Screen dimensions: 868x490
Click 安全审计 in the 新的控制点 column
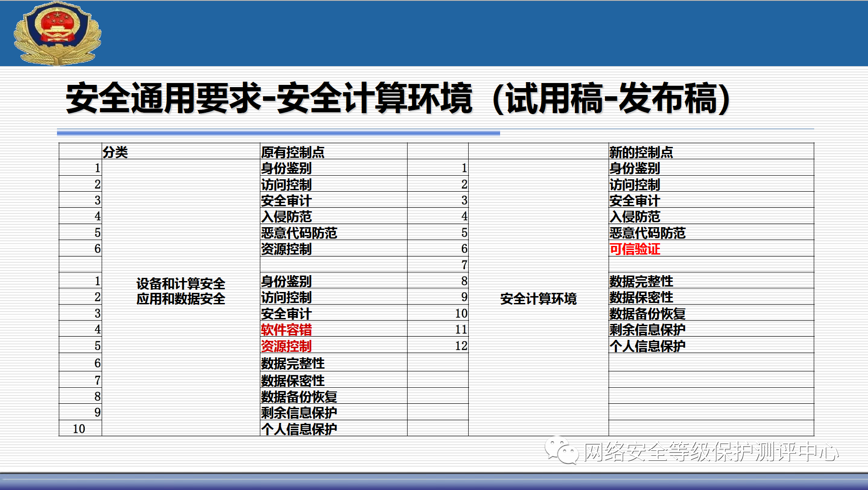pyautogui.click(x=635, y=200)
